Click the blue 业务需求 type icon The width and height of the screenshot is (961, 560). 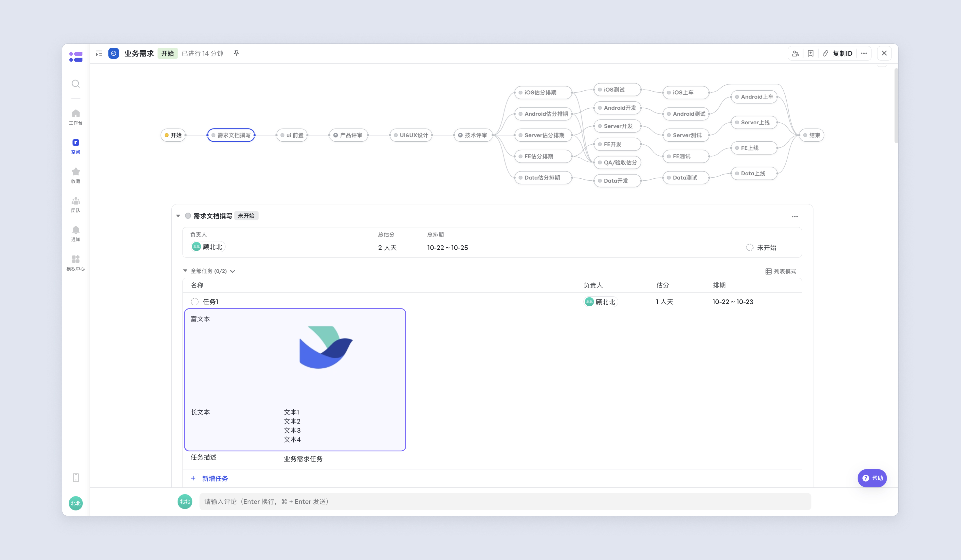coord(114,53)
